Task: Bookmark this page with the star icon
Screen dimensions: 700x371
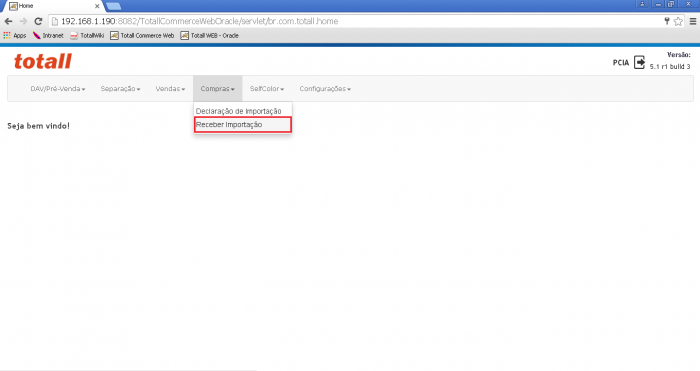Action: coord(678,21)
